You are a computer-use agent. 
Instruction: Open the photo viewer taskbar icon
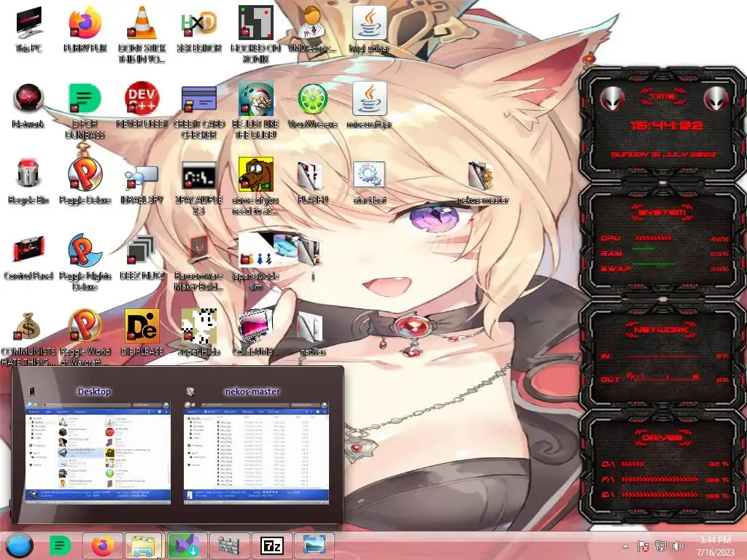(x=314, y=545)
